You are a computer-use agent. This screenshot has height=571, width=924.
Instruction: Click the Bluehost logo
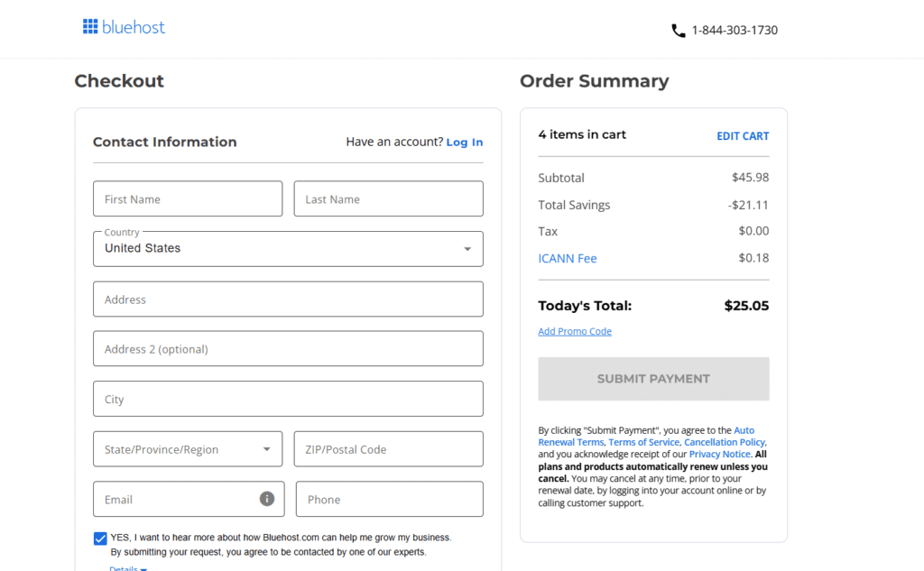click(x=124, y=27)
